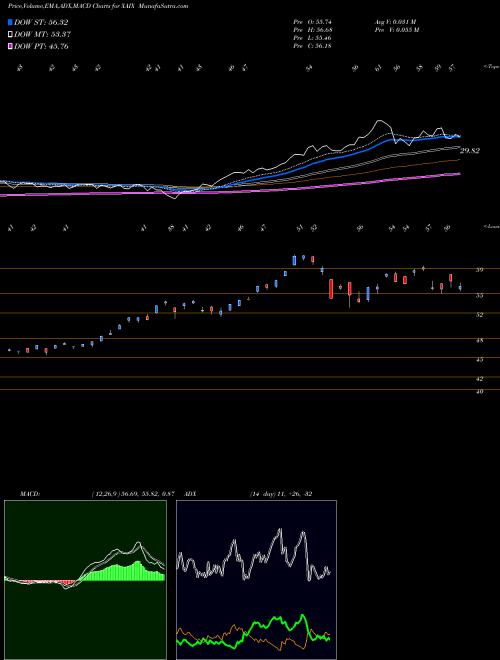Click the blue DOW ST legend swatch
This screenshot has height=660, width=500.
(10, 22)
